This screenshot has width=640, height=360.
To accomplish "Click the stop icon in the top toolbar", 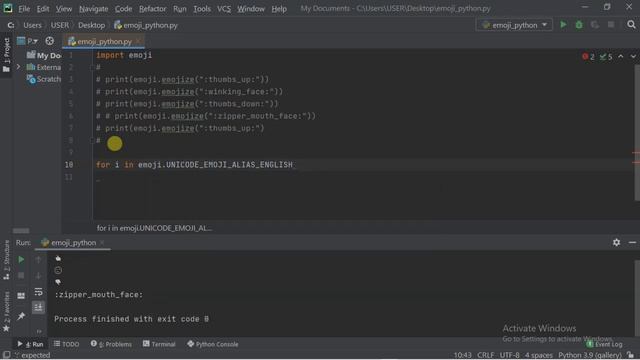I will pos(611,25).
